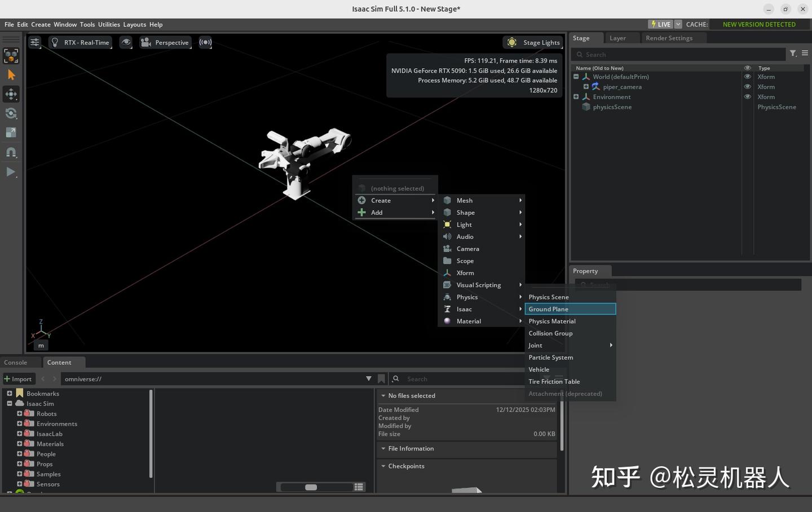
Task: Open the Isaac submenu
Action: tap(482, 309)
